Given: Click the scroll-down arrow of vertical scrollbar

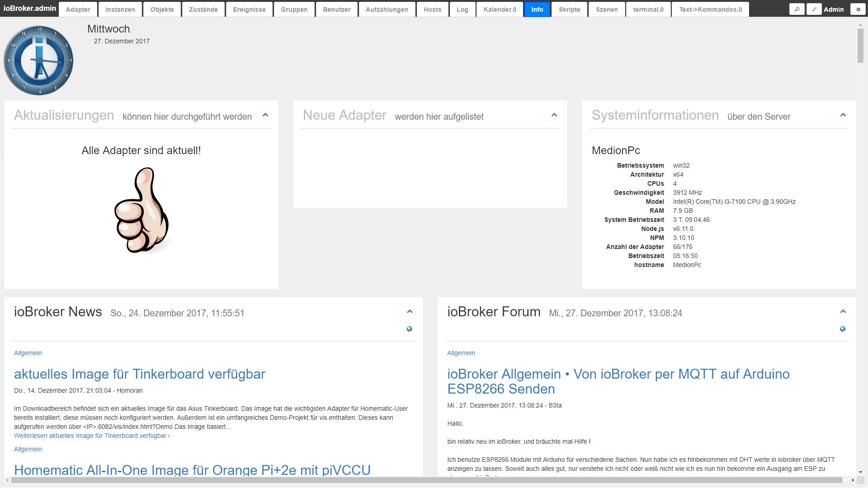Looking at the screenshot, I should pos(860,472).
